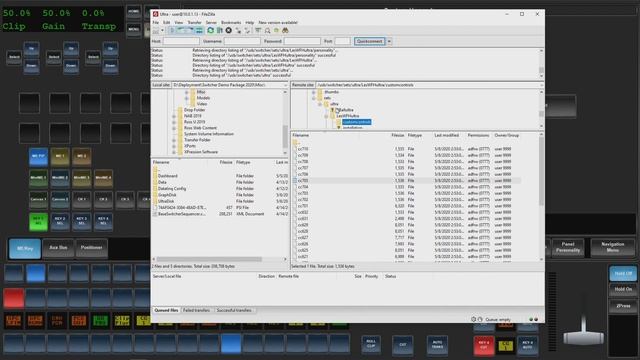The image size is (640, 360).
Task: Select remote file cc710
Action: click(x=303, y=149)
